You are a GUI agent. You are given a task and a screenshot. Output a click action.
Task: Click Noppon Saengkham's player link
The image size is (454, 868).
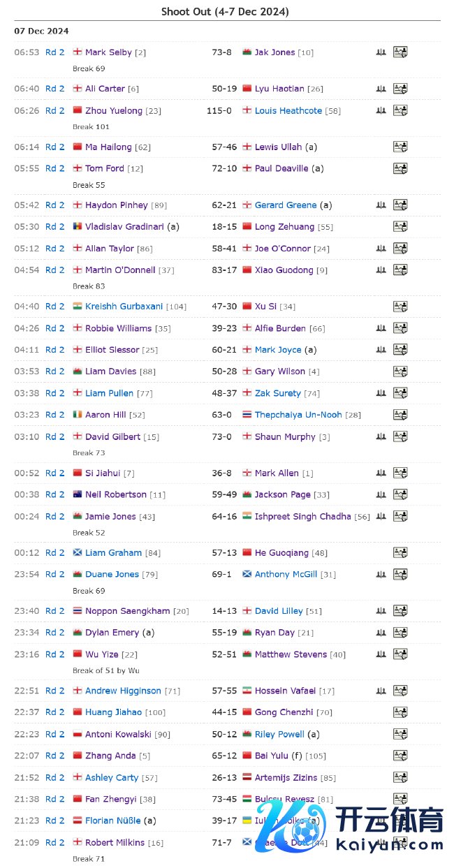(127, 611)
